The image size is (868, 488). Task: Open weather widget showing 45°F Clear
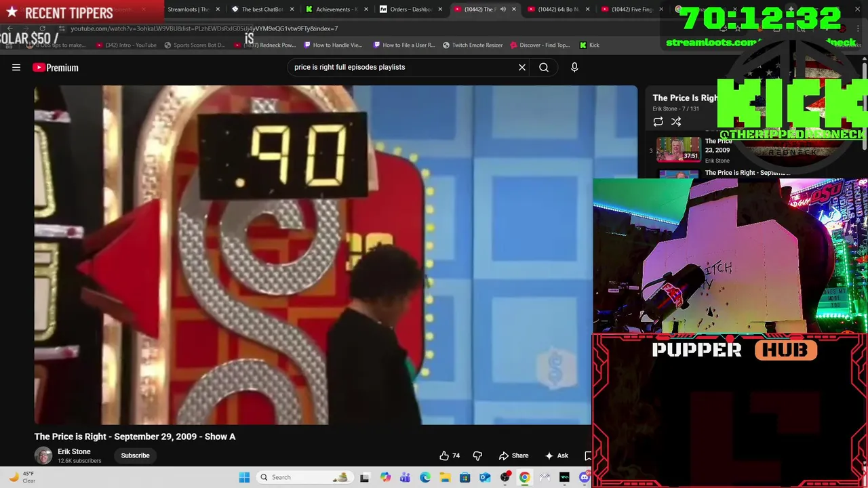tap(20, 477)
